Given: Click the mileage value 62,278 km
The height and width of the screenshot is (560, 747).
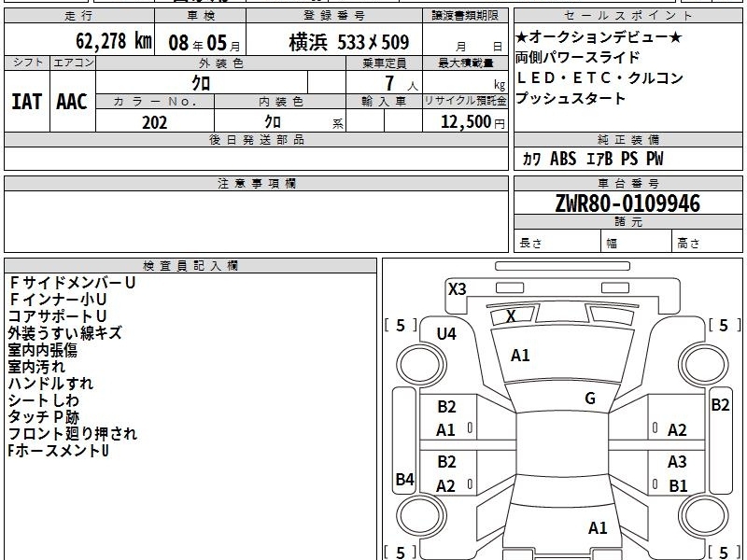Looking at the screenshot, I should click(114, 41).
